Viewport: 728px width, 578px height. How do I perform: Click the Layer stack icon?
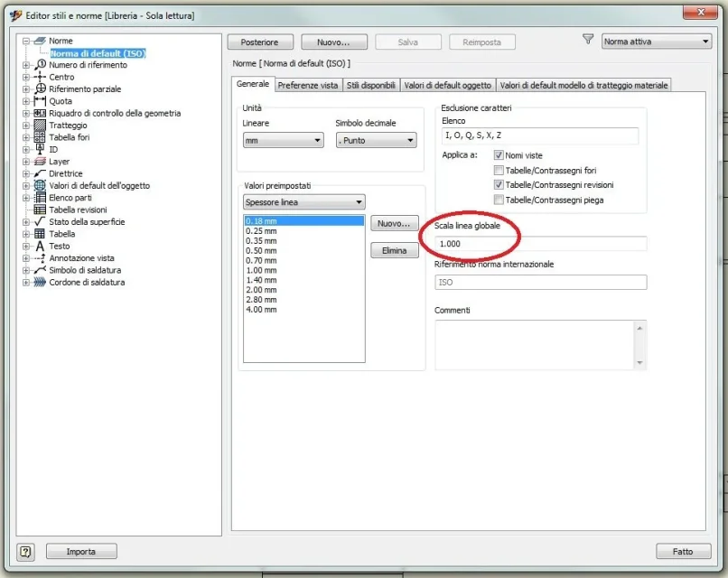tap(40, 161)
